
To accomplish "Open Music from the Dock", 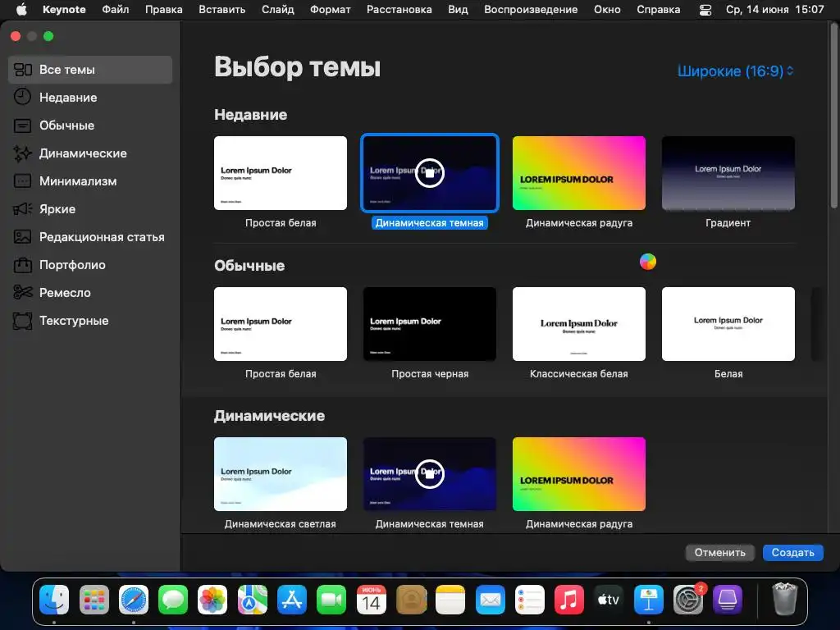I will 569,599.
